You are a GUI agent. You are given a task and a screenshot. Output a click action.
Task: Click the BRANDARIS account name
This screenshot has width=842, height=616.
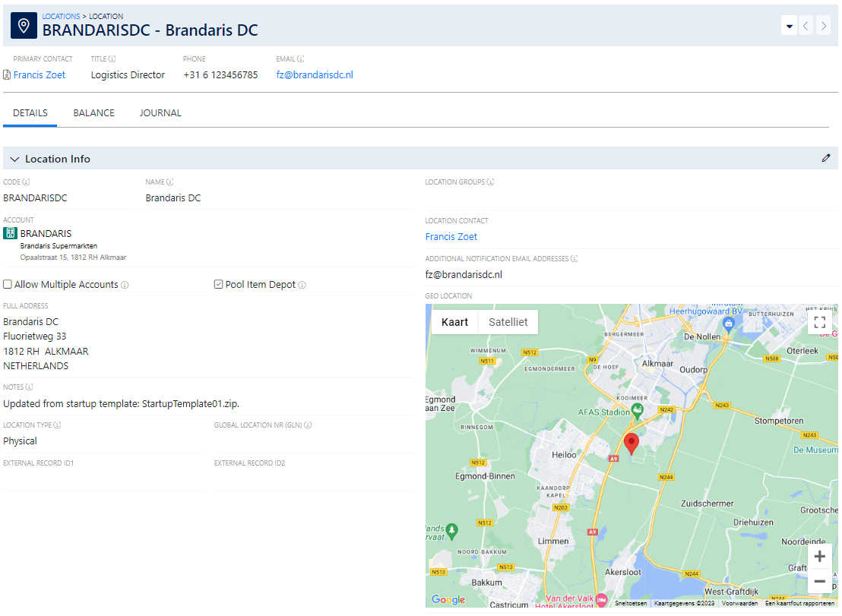point(46,233)
